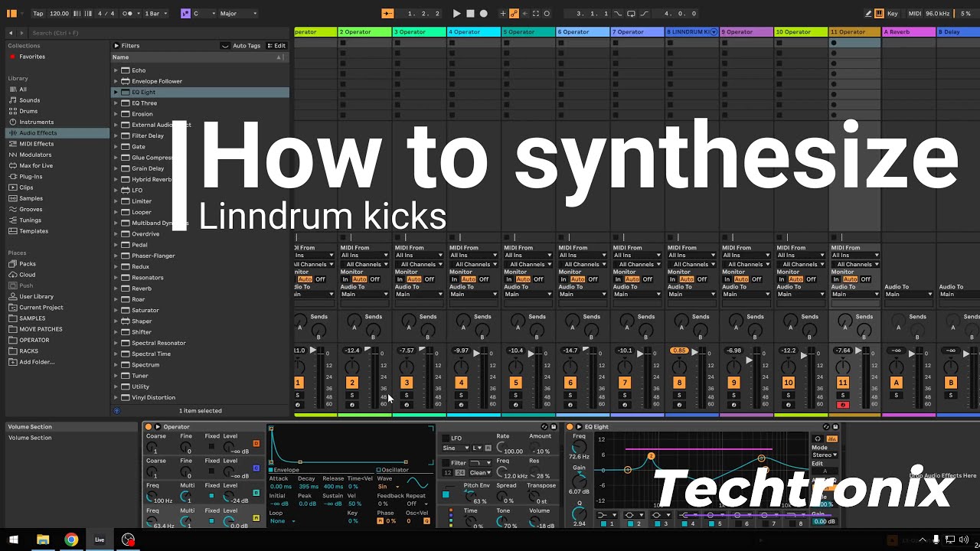Click the Ableton Live taskbar icon
Screen dimensions: 980x551
[99, 540]
